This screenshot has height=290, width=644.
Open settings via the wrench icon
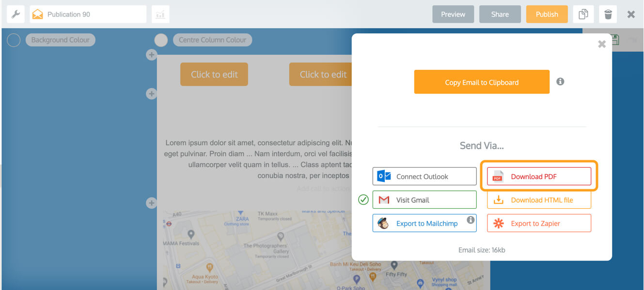click(16, 14)
